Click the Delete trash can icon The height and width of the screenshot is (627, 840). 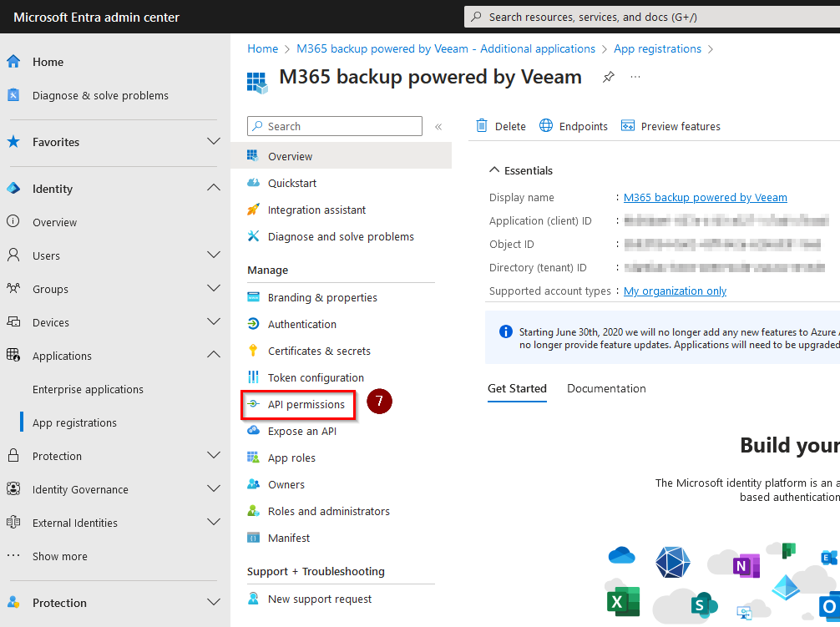pos(482,126)
